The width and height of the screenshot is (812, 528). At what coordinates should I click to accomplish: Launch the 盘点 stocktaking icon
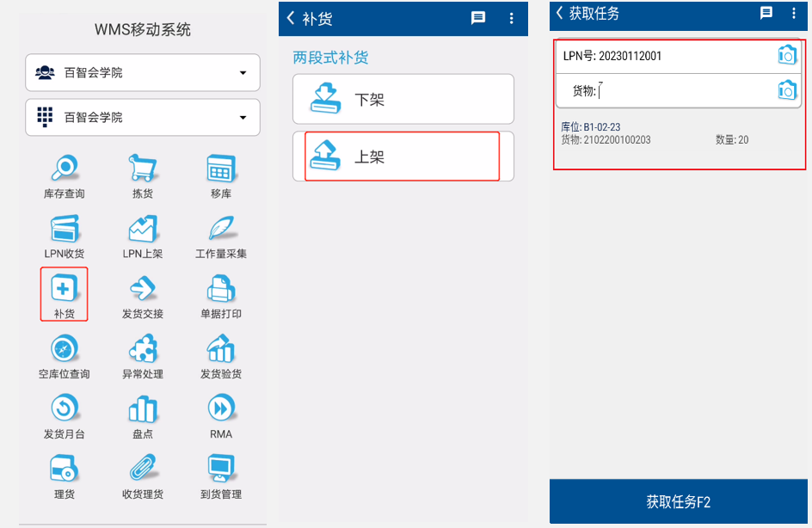[x=142, y=409]
